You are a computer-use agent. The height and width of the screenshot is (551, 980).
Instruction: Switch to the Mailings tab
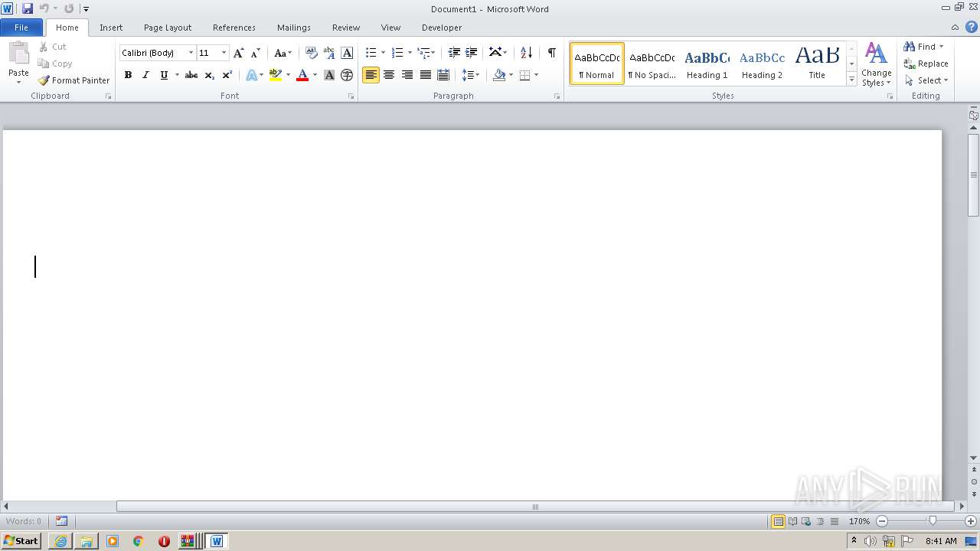coord(294,28)
